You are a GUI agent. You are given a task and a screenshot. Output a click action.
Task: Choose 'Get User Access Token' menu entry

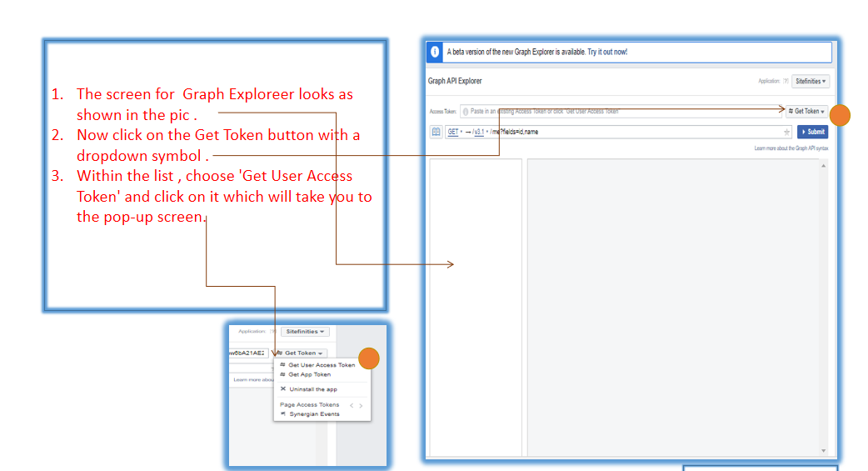point(322,365)
